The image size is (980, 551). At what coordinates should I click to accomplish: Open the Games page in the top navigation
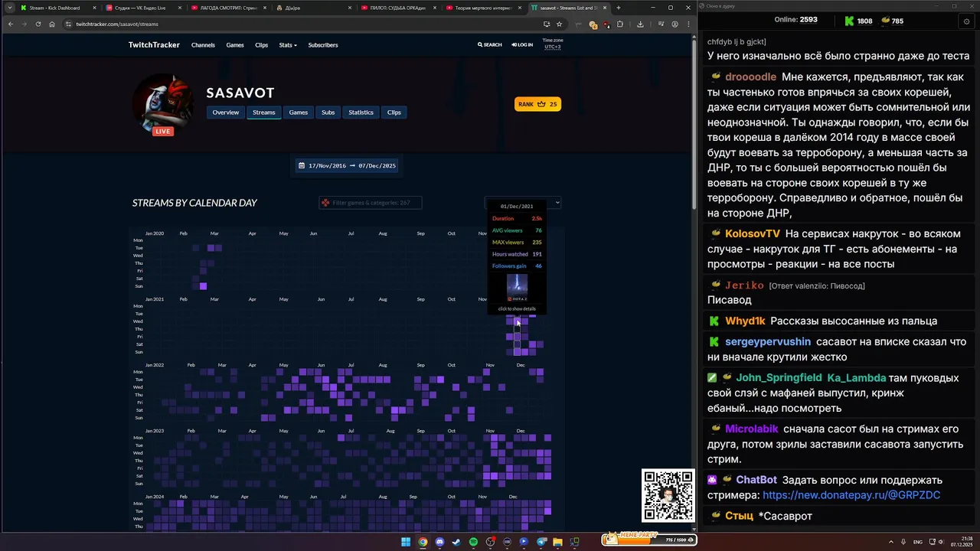pyautogui.click(x=235, y=45)
